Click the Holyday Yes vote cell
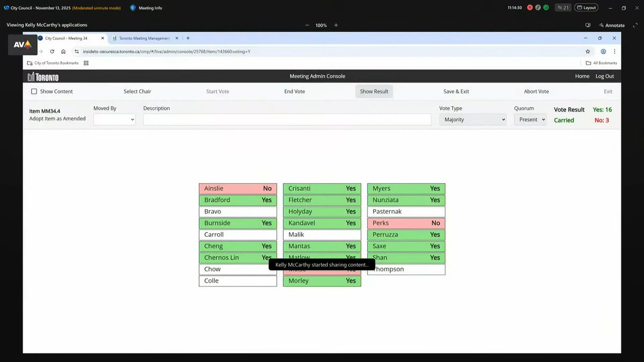The image size is (644, 362). coord(322,211)
